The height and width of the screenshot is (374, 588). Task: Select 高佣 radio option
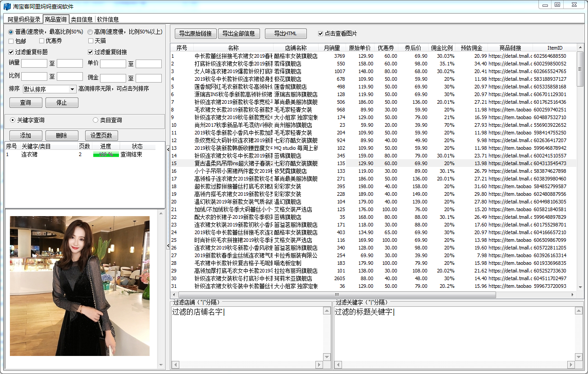click(90, 32)
